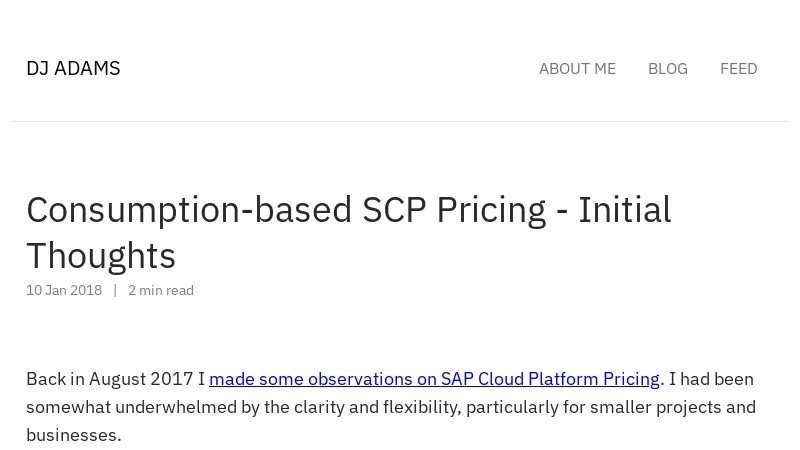Screen dimensions: 800x450
Task: Follow the SAP Cloud Platform Pricing observations link
Action: click(434, 379)
